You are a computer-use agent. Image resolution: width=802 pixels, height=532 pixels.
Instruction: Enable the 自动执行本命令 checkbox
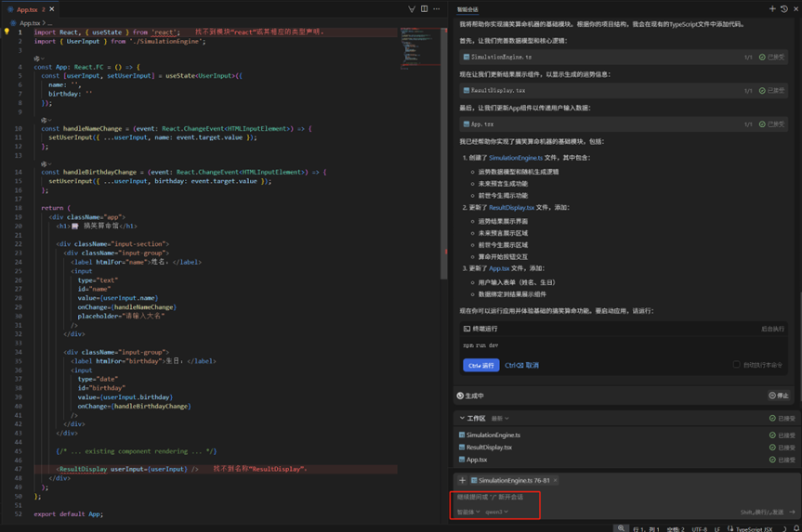point(737,364)
